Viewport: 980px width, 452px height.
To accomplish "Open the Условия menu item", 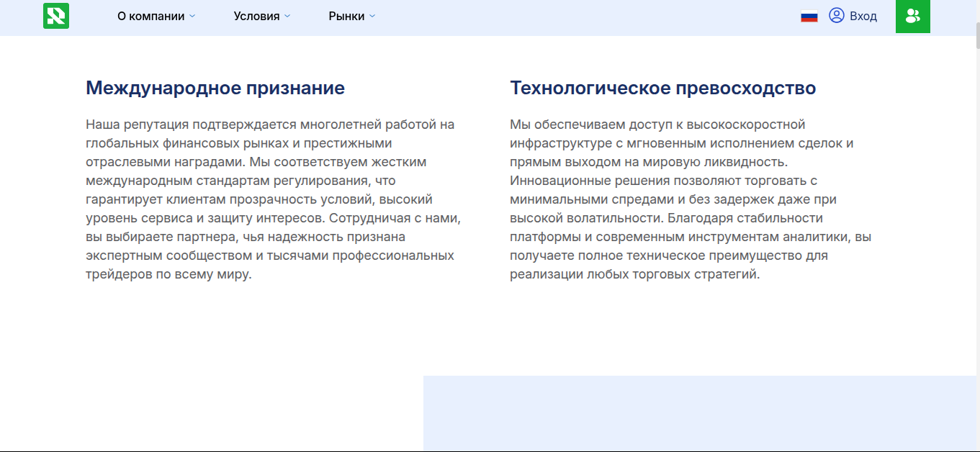I will pyautogui.click(x=256, y=17).
